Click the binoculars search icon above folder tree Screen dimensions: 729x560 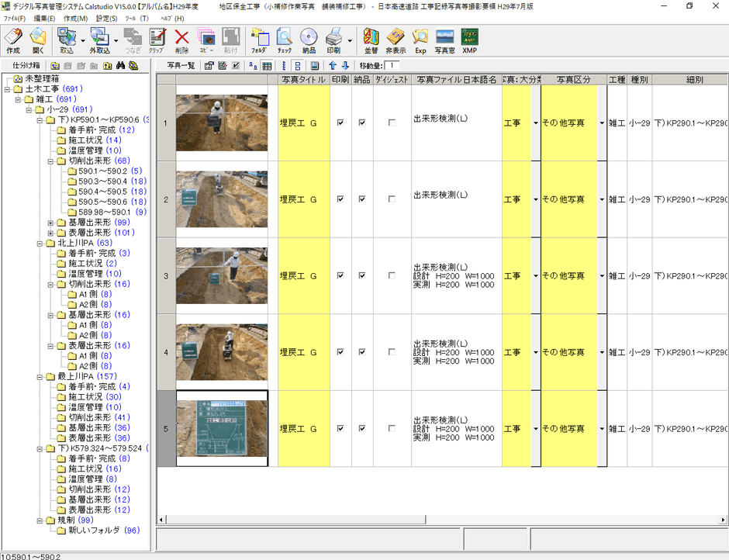(x=121, y=66)
